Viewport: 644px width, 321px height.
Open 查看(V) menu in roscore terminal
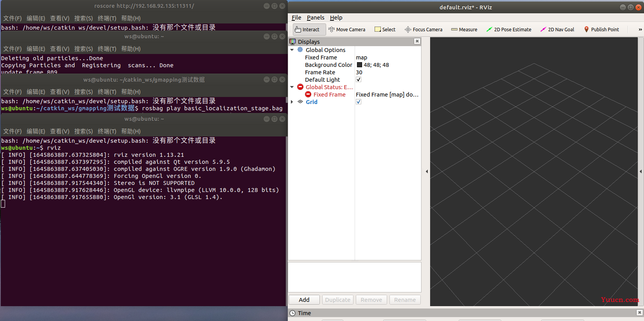point(60,18)
